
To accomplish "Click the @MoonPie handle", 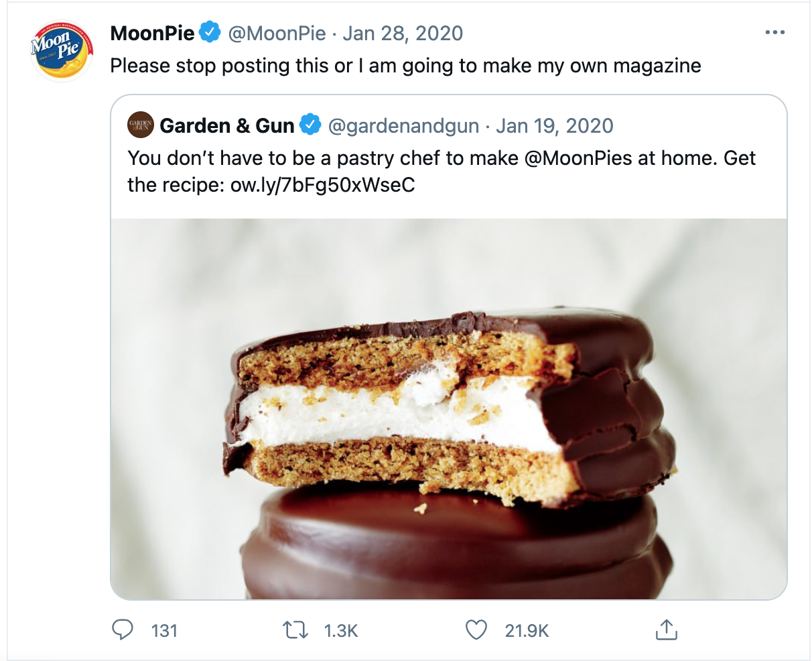I will click(277, 33).
